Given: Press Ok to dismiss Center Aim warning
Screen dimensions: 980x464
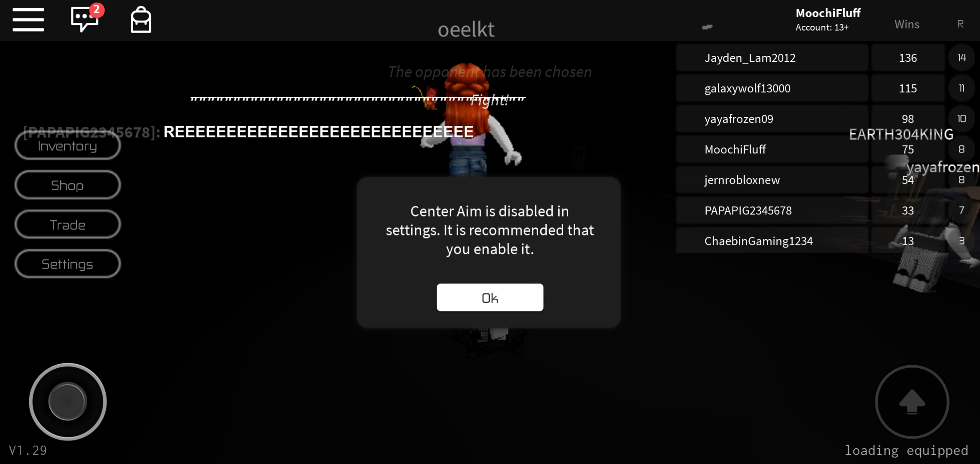Looking at the screenshot, I should [490, 297].
